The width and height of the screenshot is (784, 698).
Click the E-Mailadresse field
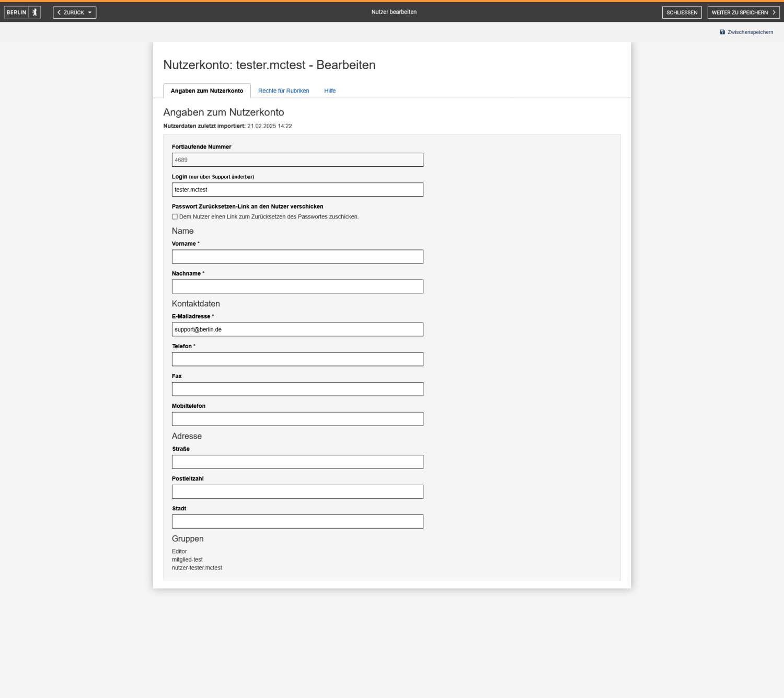pyautogui.click(x=297, y=329)
